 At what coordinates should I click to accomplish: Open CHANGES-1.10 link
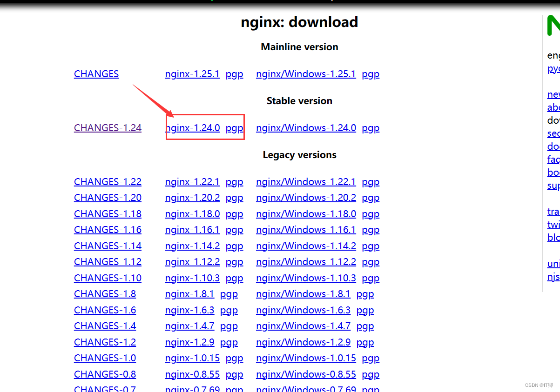(108, 278)
